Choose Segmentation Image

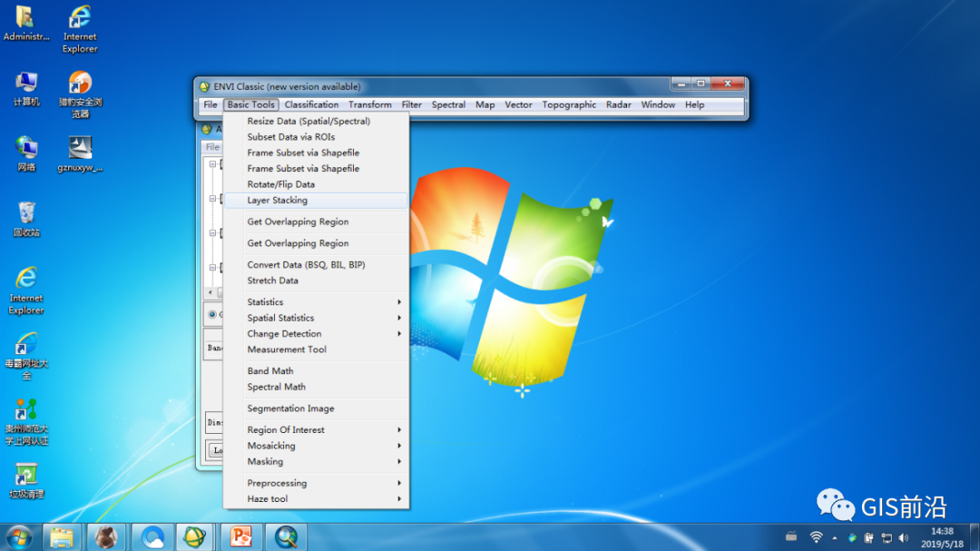click(316, 408)
